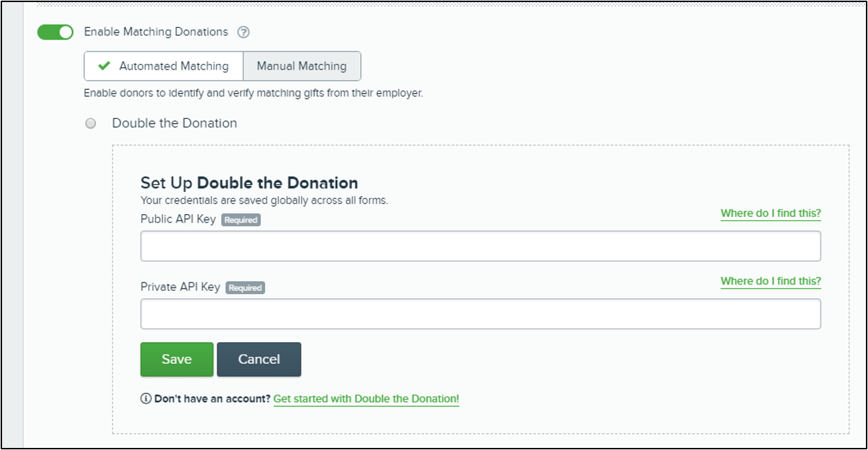This screenshot has width=868, height=450.
Task: Open the Private API Key help link
Action: click(x=771, y=281)
